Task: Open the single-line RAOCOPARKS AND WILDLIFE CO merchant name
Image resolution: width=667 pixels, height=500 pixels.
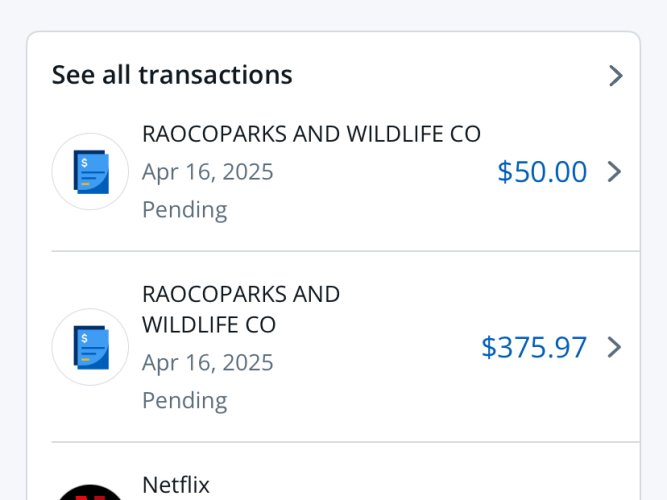Action: tap(311, 134)
